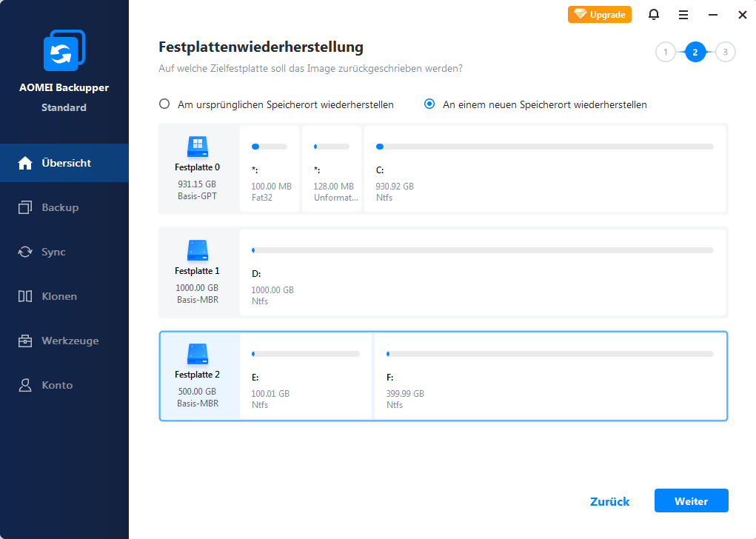Select the Festplatte 2 disk icon
Screen dimensions: 756x539
coord(197,352)
